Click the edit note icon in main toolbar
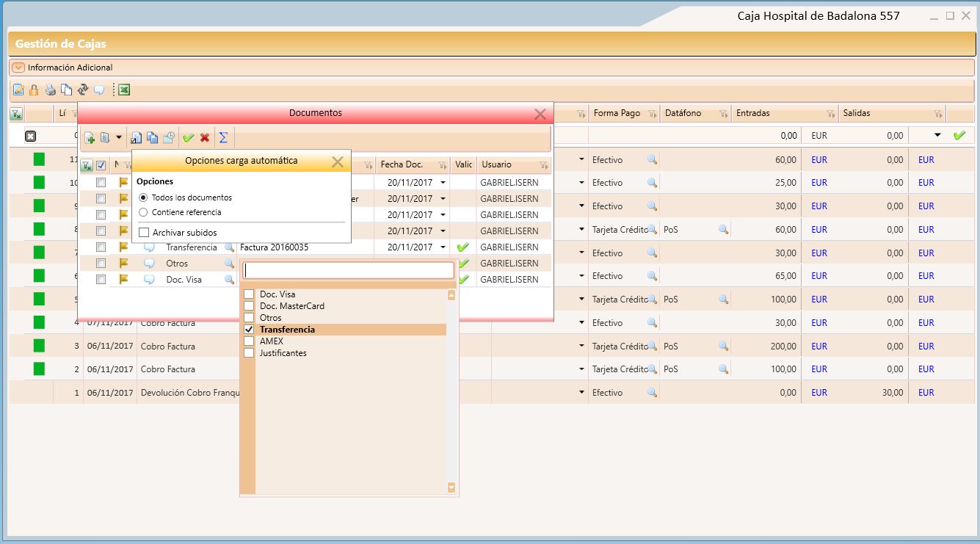The height and width of the screenshot is (544, 980). click(x=18, y=90)
